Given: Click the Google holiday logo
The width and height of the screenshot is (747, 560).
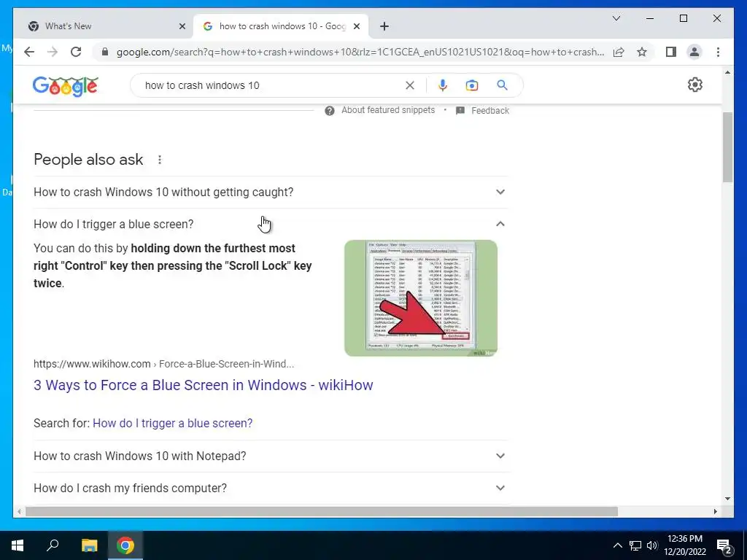Looking at the screenshot, I should pos(65,86).
